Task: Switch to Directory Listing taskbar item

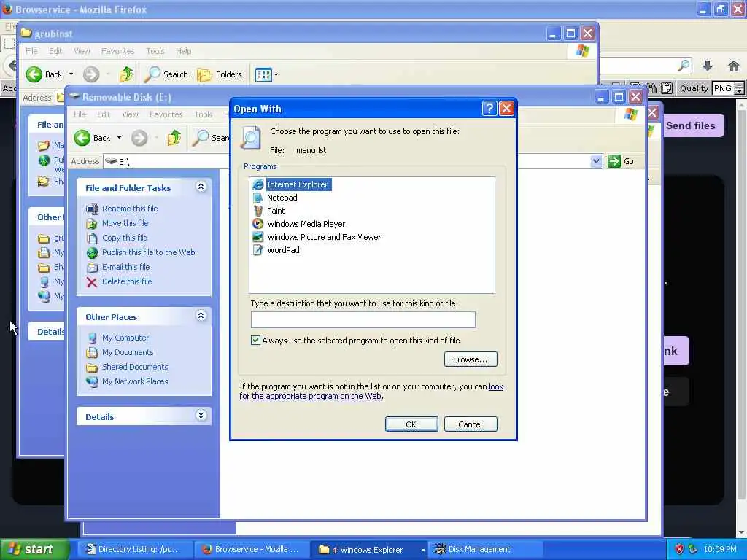Action: coord(135,549)
